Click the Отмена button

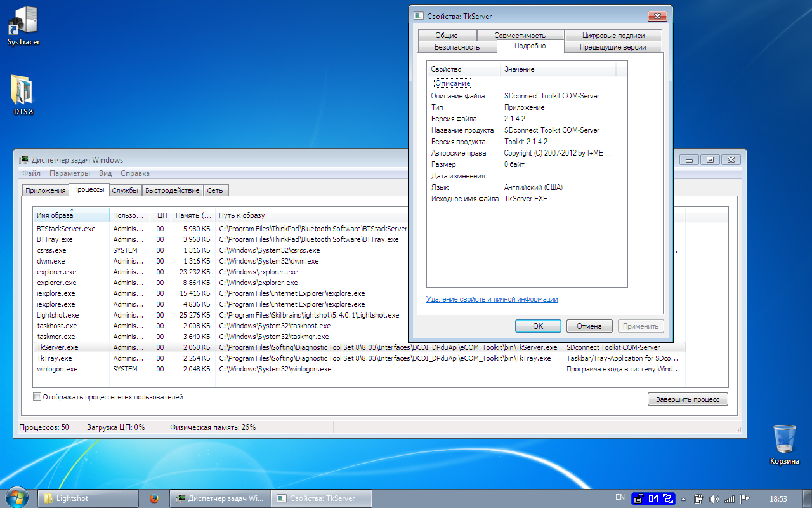click(589, 326)
